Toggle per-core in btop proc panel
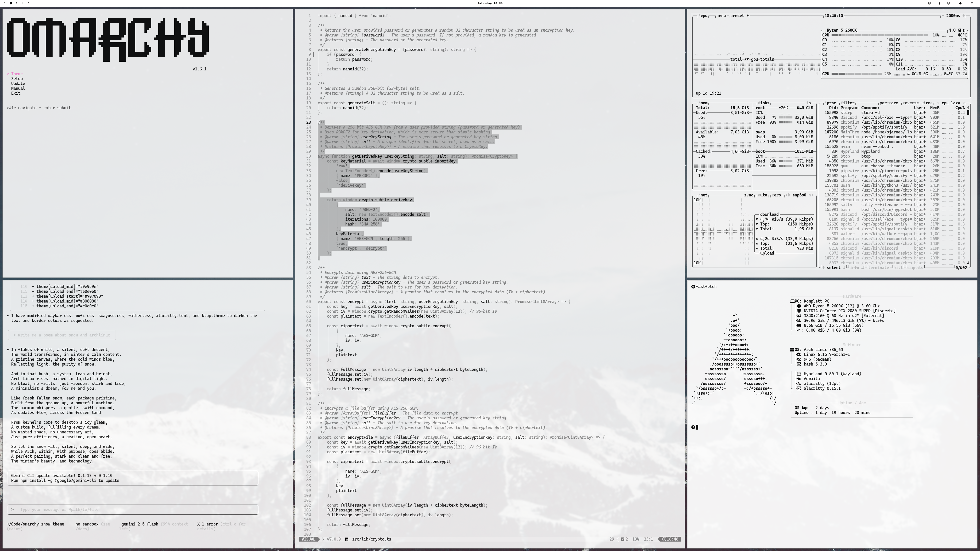The width and height of the screenshot is (980, 551). pos(889,103)
